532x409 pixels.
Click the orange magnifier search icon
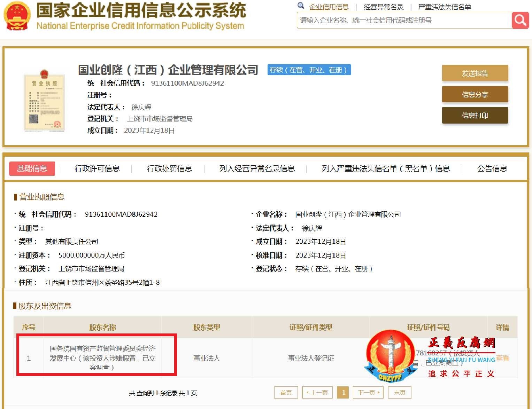pyautogui.click(x=519, y=20)
